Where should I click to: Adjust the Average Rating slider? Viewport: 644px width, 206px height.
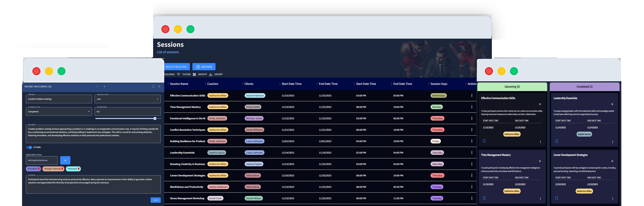click(155, 118)
